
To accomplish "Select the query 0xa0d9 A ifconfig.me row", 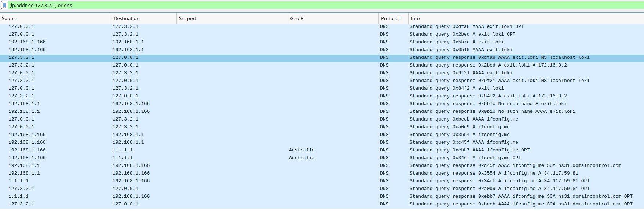I will 322,127.
